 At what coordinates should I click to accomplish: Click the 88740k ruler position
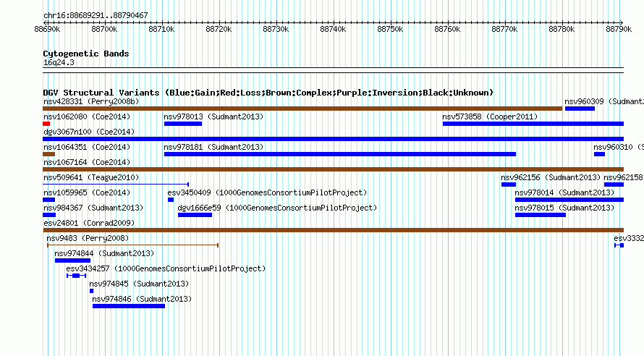(x=333, y=29)
